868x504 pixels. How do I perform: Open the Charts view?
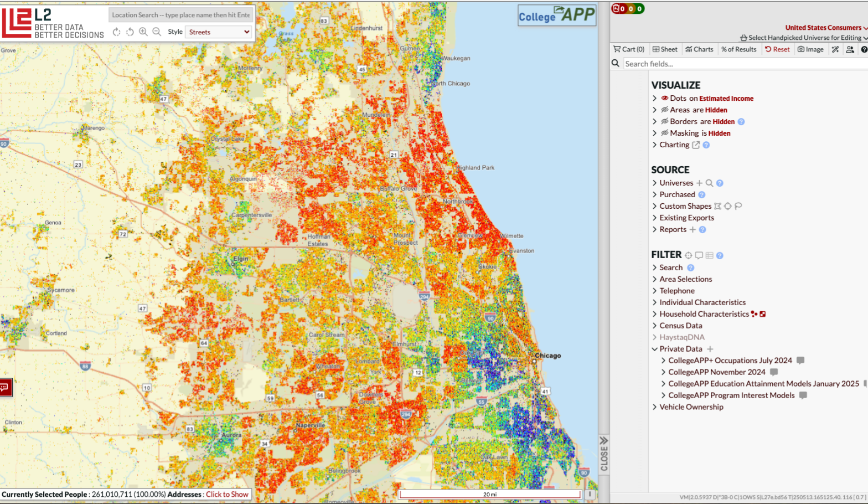[x=699, y=49]
